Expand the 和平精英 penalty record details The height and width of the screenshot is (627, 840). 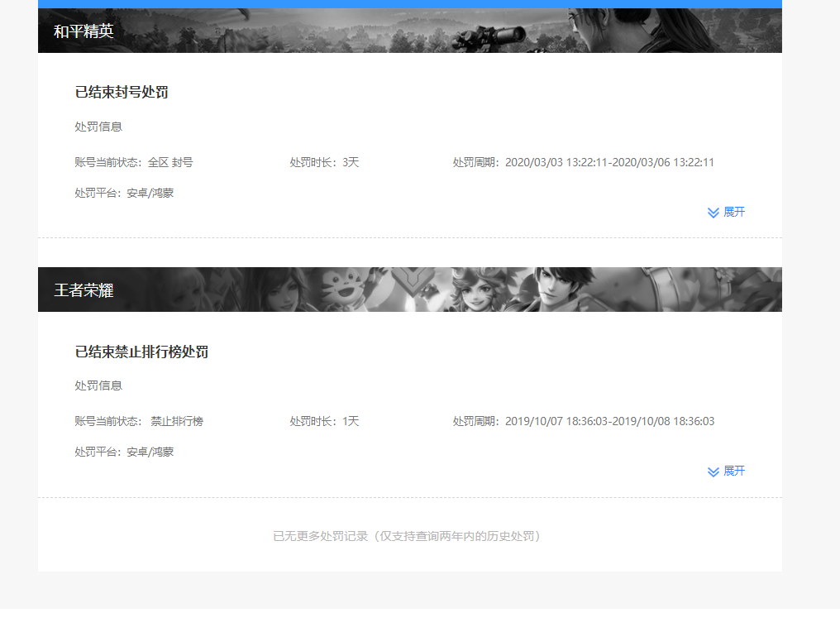(x=727, y=213)
